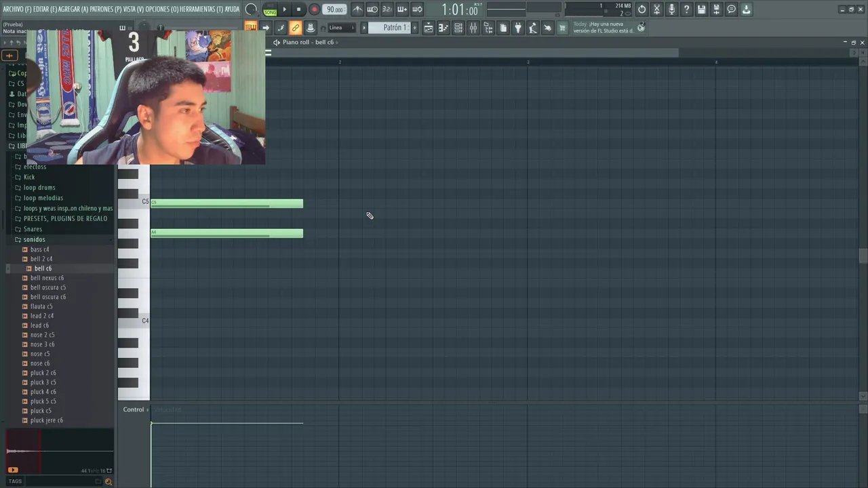Click the C4 piano key
This screenshot has height=488, width=868.
pos(134,321)
